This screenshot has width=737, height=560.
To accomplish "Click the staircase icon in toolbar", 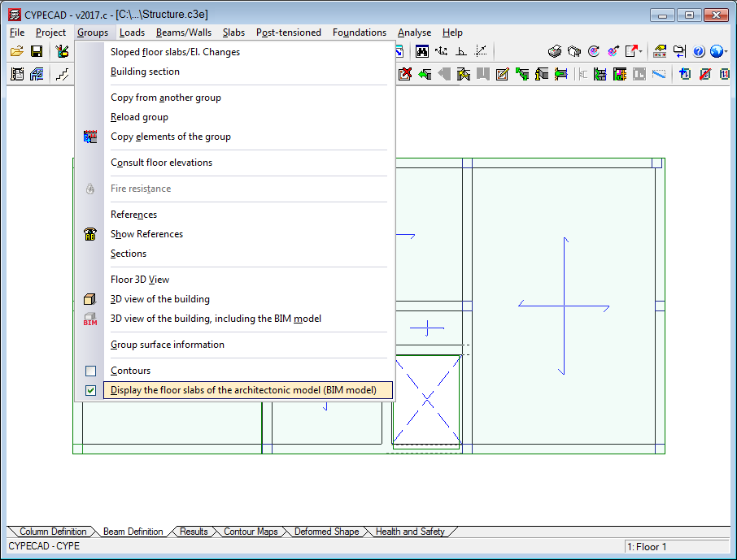I will coord(62,74).
